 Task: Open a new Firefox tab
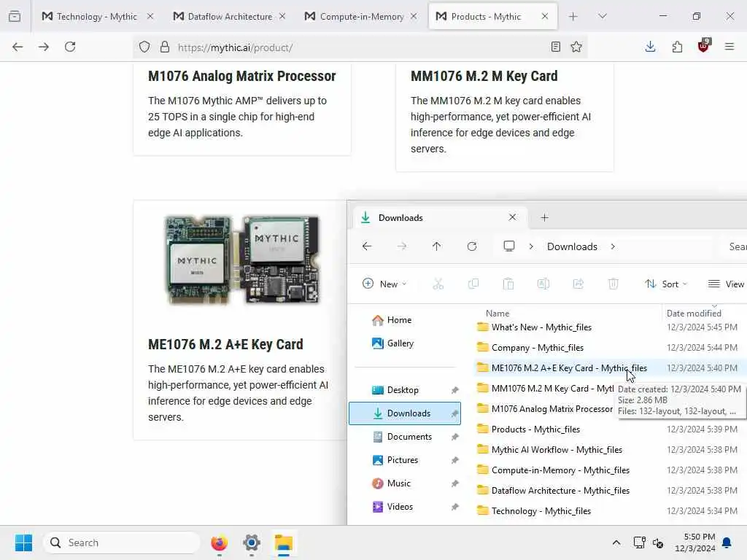point(573,17)
